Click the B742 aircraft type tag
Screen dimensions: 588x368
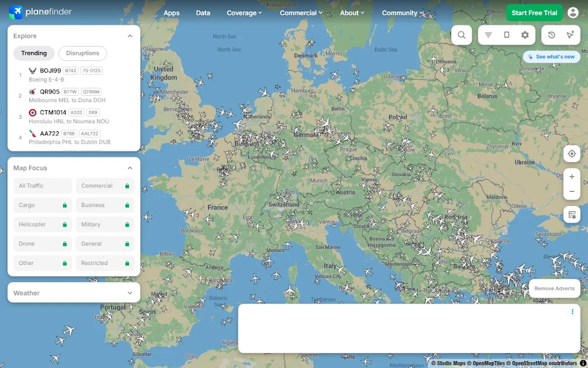click(71, 71)
